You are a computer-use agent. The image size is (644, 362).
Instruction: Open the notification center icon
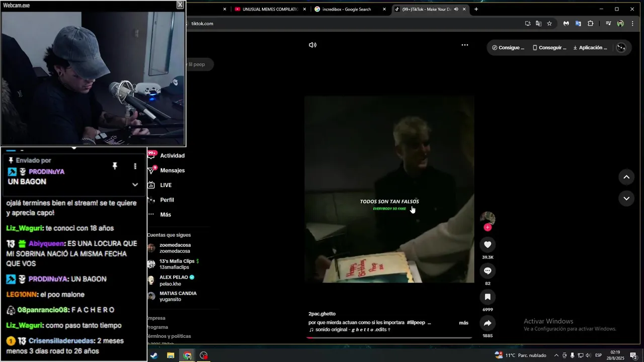pyautogui.click(x=633, y=355)
